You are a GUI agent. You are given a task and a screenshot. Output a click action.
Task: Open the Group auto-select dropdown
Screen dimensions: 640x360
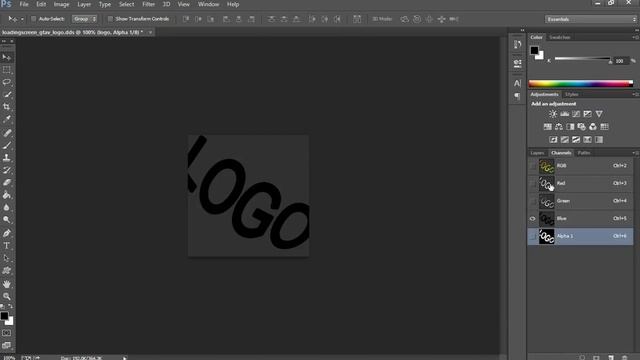coord(84,19)
